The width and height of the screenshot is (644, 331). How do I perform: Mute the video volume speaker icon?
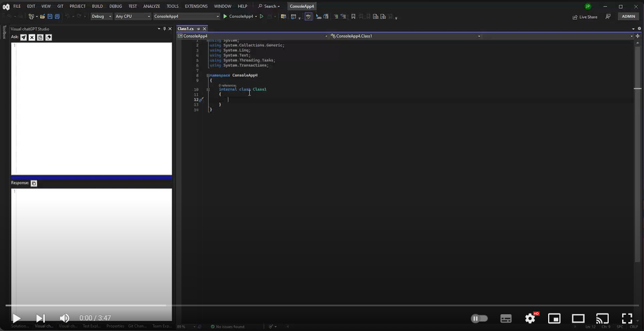tap(64, 318)
